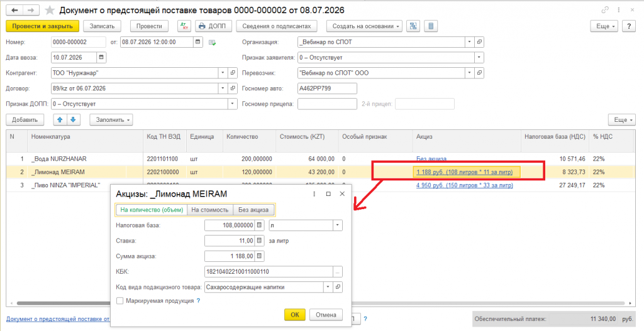Show help for Маркируемая продукция
This screenshot has width=644, height=331.
pos(198,301)
